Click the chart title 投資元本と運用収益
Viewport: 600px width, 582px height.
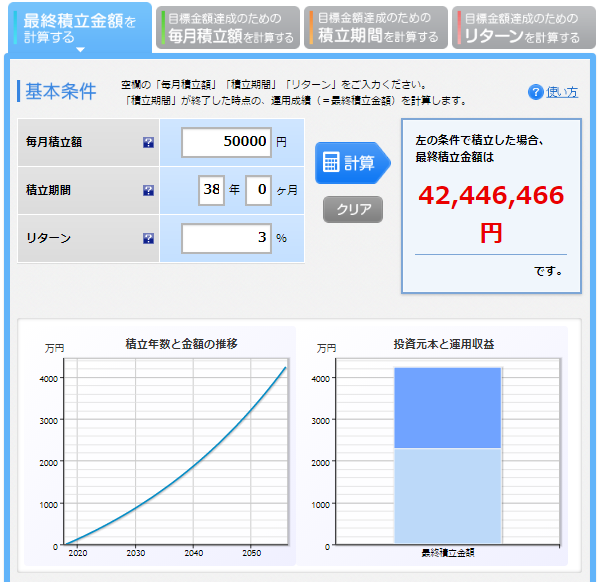coord(444,344)
